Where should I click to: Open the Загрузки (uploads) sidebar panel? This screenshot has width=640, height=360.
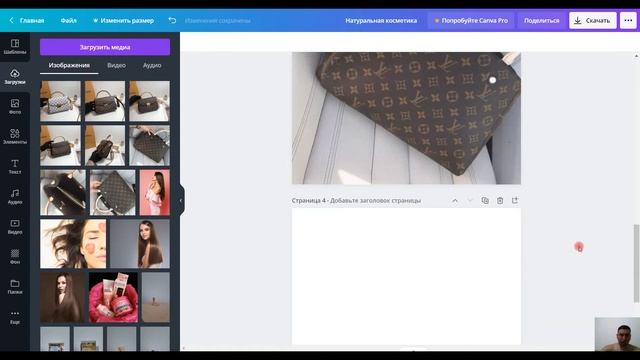[15, 77]
